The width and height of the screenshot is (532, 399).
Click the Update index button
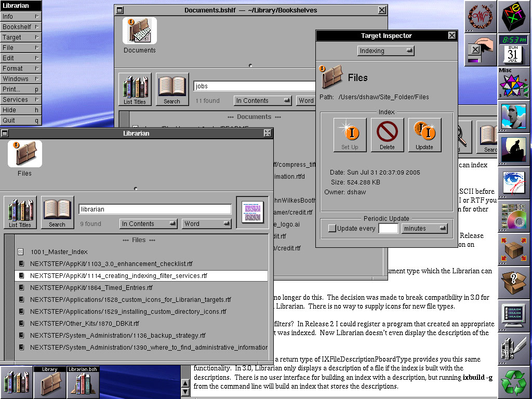tap(424, 135)
